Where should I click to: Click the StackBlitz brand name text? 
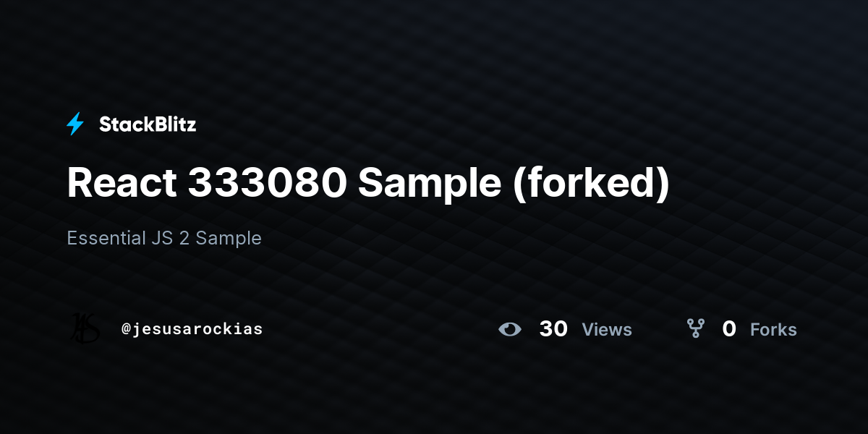click(148, 124)
